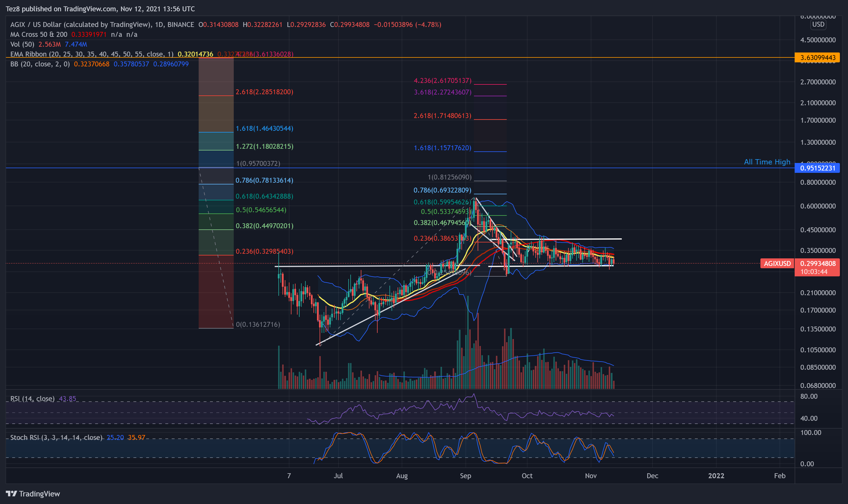Screen dimensions: 848x504
Task: Click the All Time High line label
Action: 767,162
